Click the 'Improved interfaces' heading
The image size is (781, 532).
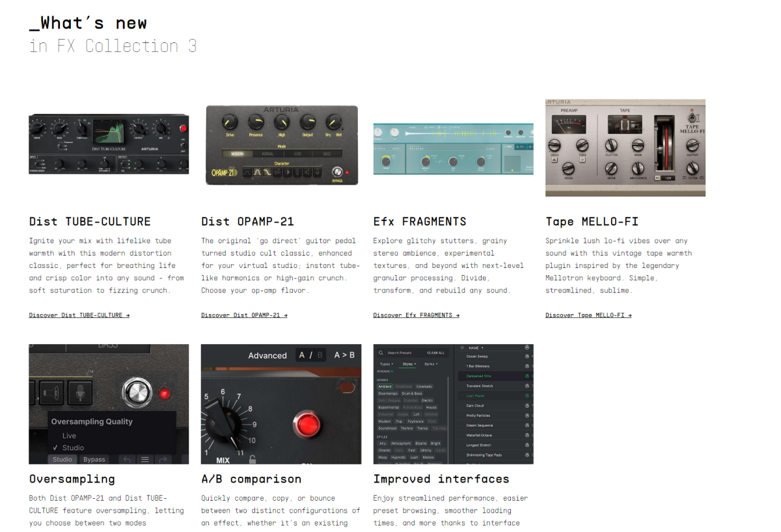point(441,479)
